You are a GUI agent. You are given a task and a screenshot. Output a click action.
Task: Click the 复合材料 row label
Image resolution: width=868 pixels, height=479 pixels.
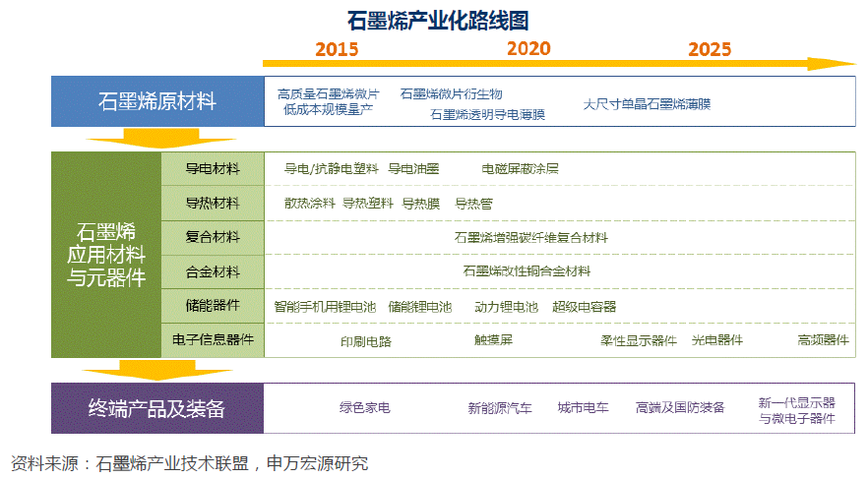tap(213, 237)
